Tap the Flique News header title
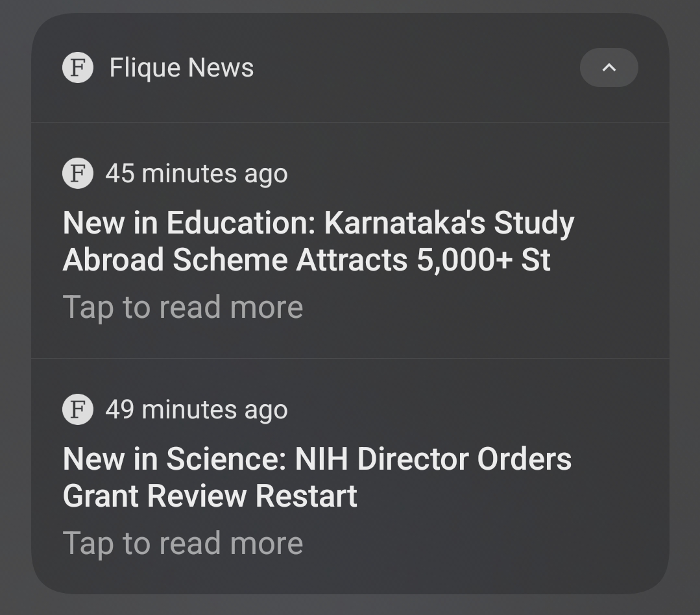The image size is (700, 615). tap(182, 67)
